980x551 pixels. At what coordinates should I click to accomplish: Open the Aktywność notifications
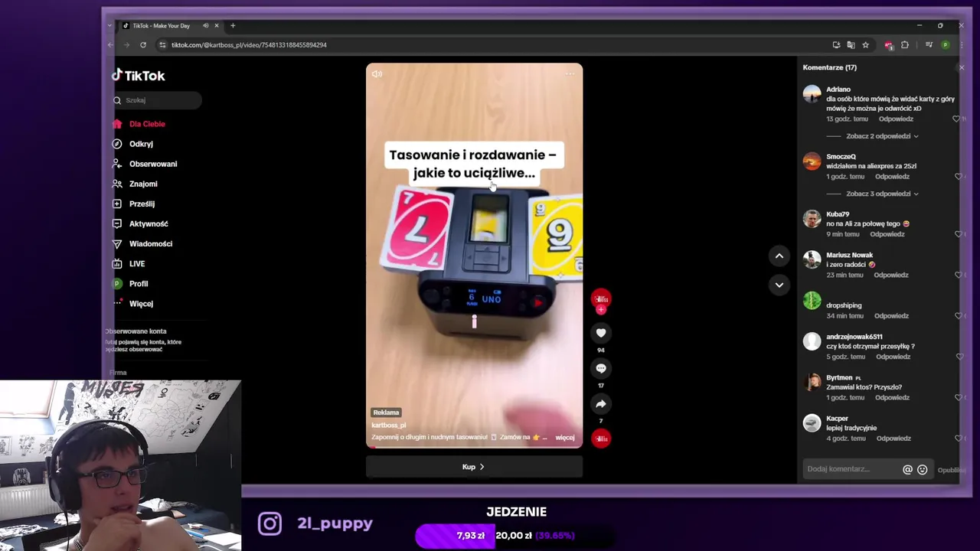[149, 223]
